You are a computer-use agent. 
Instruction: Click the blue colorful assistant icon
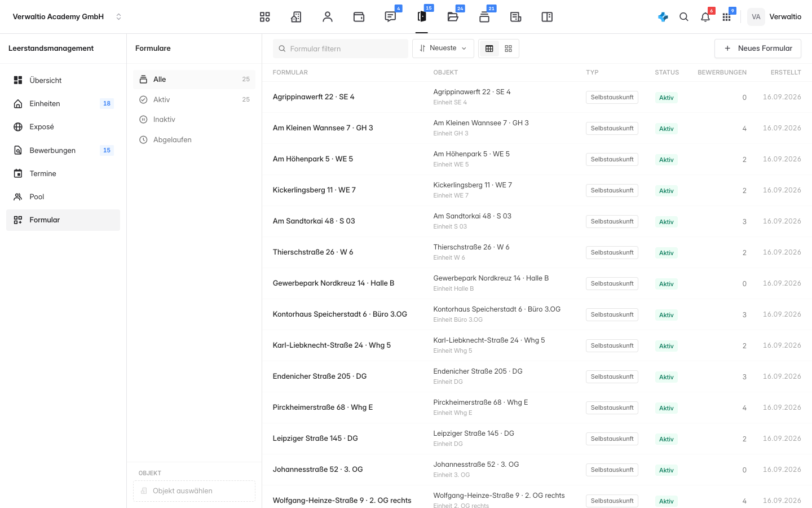click(663, 17)
